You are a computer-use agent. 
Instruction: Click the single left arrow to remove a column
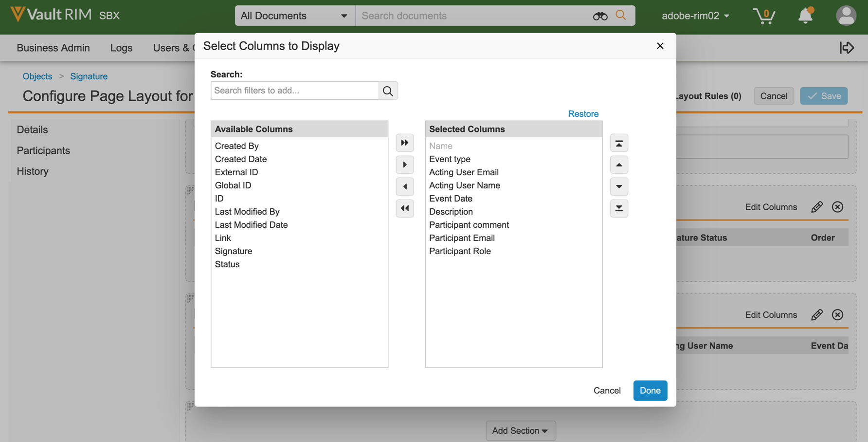(404, 186)
